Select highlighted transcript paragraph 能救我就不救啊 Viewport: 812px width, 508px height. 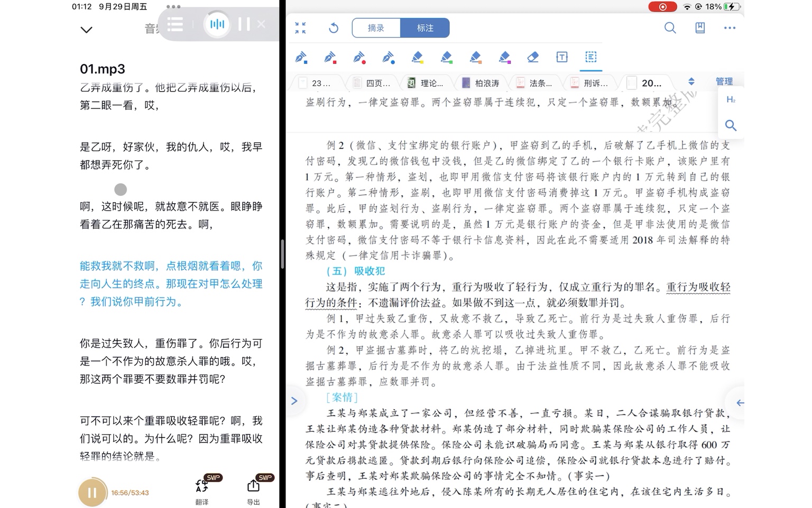[x=171, y=284]
